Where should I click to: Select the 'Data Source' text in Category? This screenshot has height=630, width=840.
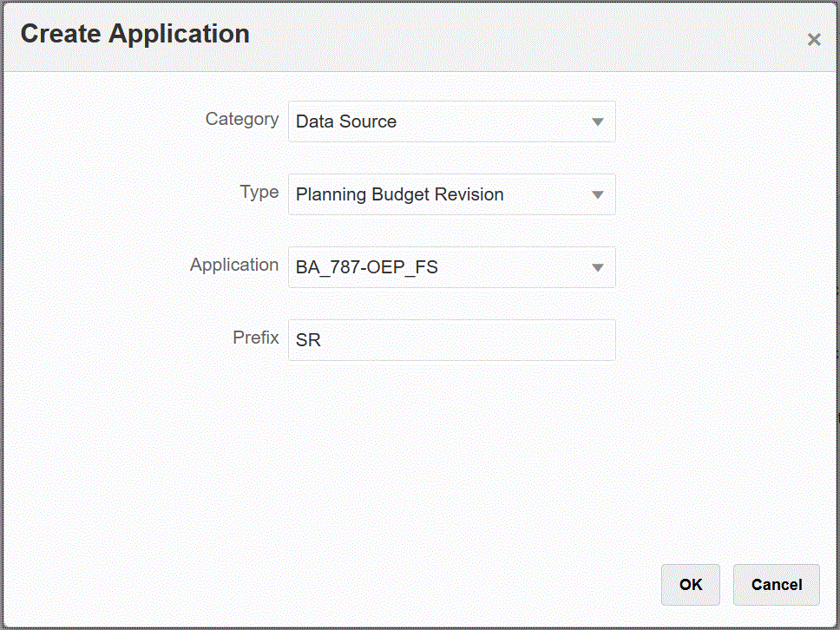pos(346,122)
